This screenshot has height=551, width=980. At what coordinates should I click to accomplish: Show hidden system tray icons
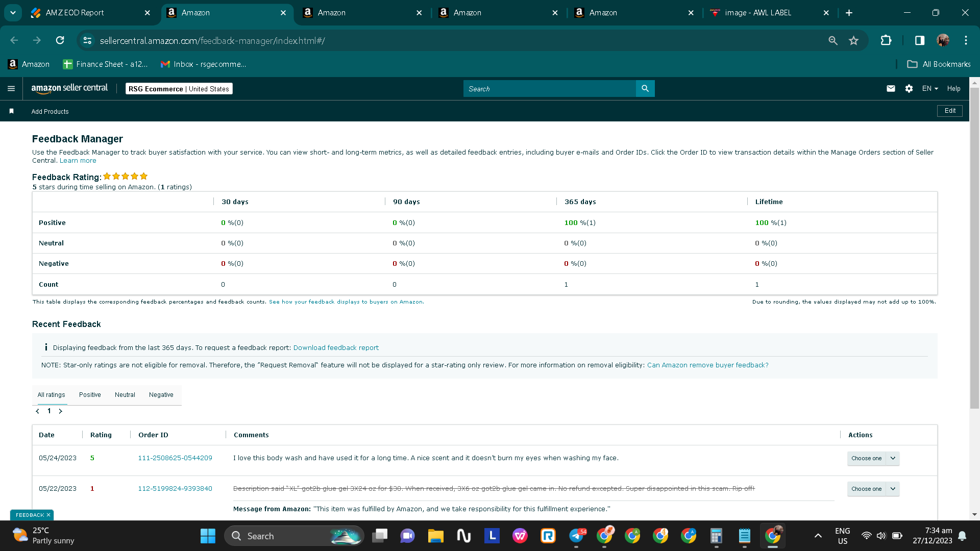[818, 536]
